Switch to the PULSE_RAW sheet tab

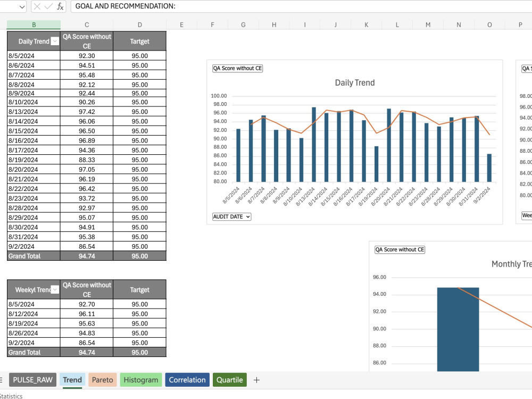(32, 380)
